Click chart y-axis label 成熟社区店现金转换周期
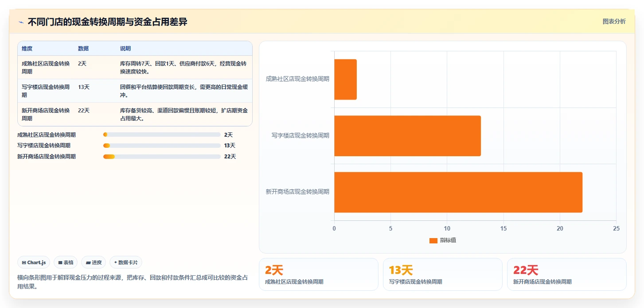The image size is (644, 308). coord(297,79)
